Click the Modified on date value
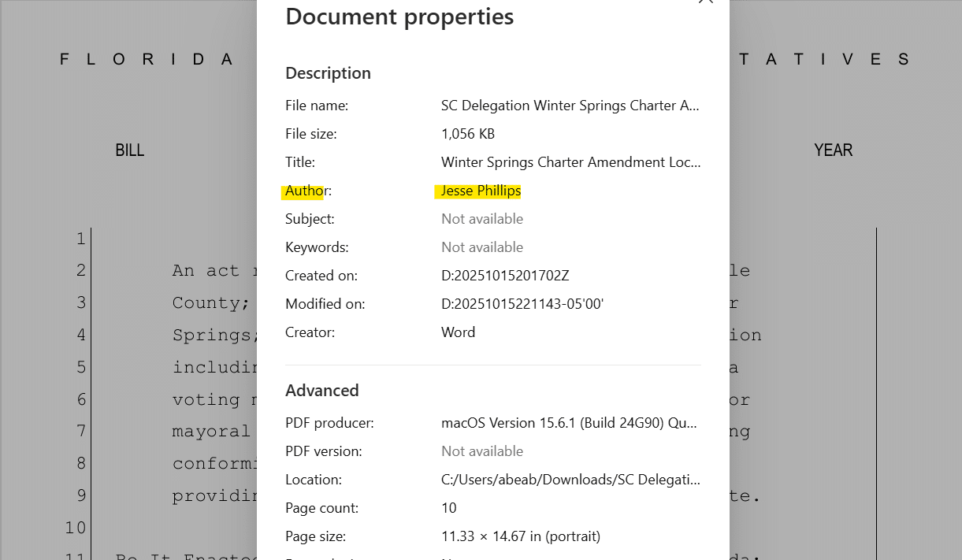The image size is (962, 560). click(x=522, y=304)
